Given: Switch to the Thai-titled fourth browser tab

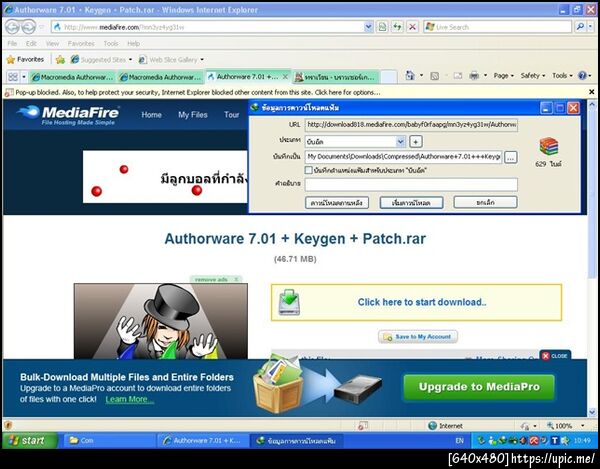Looking at the screenshot, I should tap(336, 77).
